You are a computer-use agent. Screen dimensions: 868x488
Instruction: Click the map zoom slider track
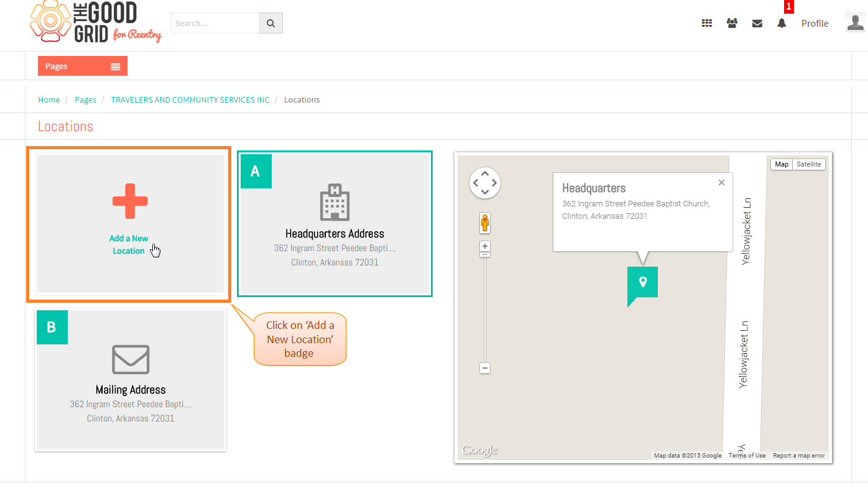pyautogui.click(x=485, y=310)
